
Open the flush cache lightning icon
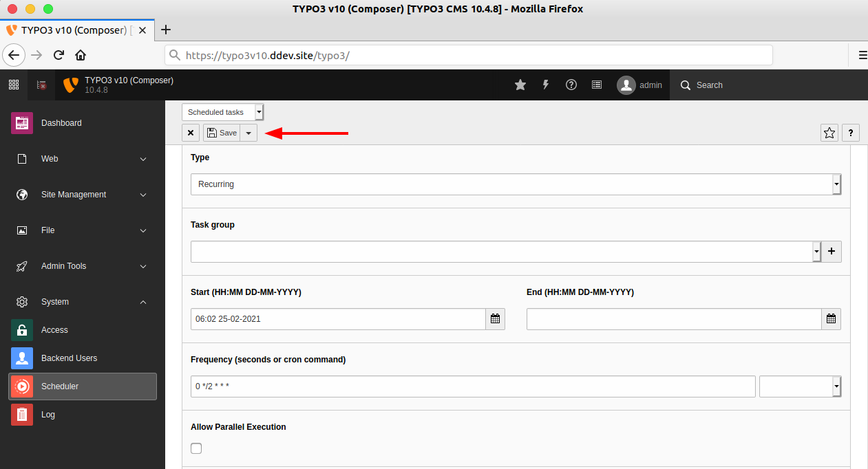click(546, 85)
